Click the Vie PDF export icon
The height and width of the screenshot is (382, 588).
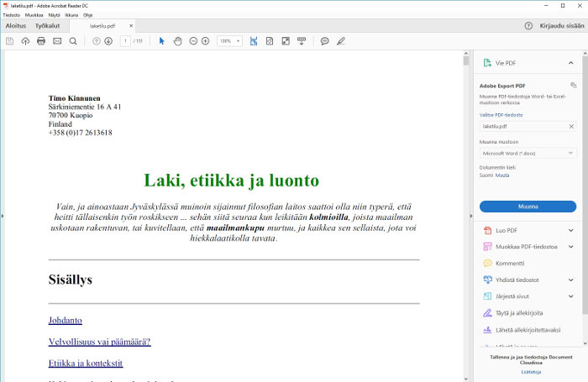[x=487, y=63]
